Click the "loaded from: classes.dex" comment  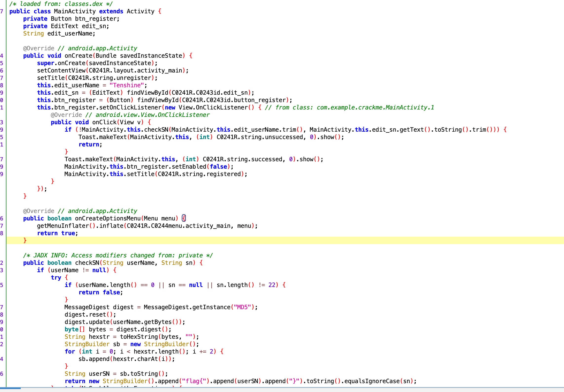[x=61, y=4]
